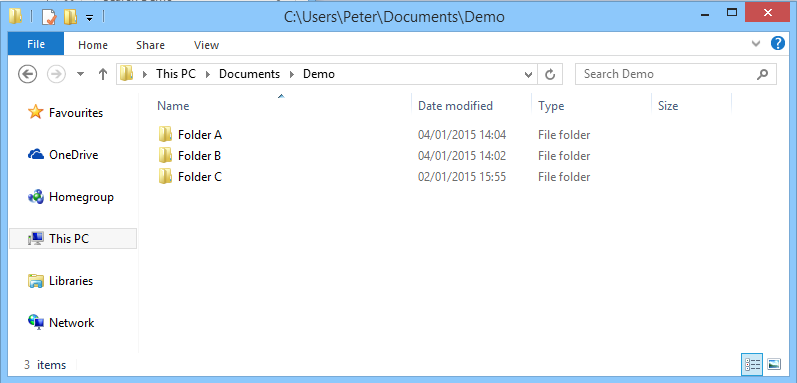Click inside the Search Demo box
The height and width of the screenshot is (383, 797).
coord(665,74)
